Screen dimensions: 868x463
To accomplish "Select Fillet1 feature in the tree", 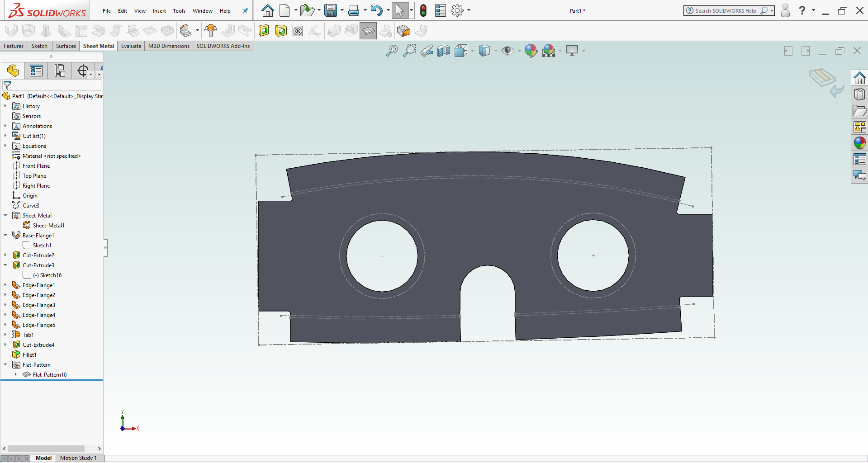I will pos(29,355).
